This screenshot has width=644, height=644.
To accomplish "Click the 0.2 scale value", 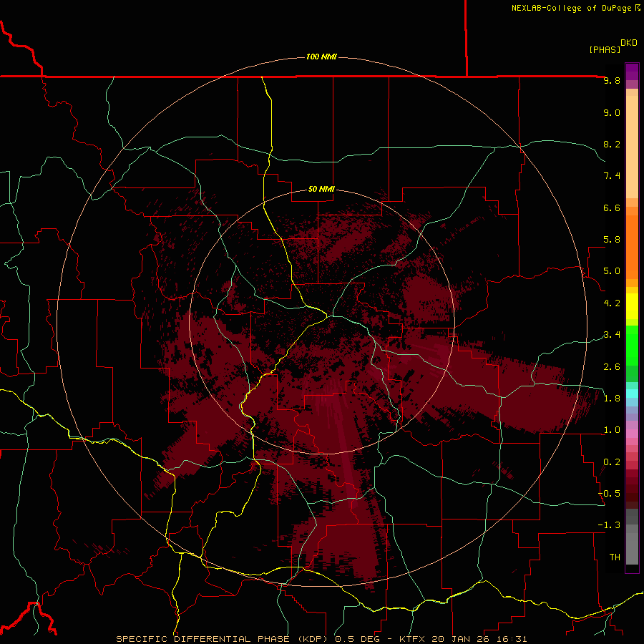I will (x=612, y=462).
